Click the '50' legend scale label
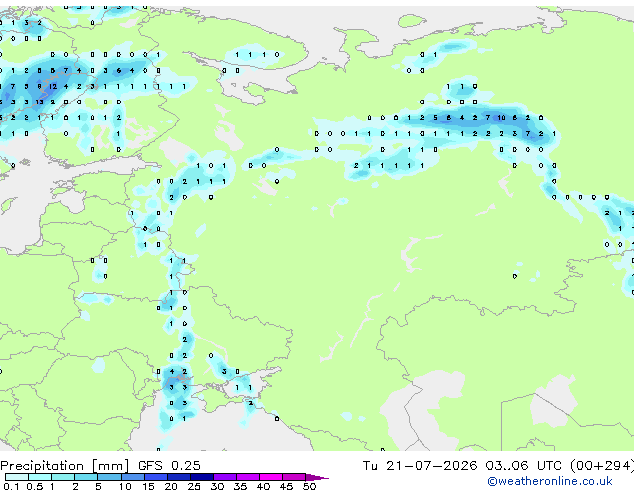The height and width of the screenshot is (490, 634). [309, 486]
